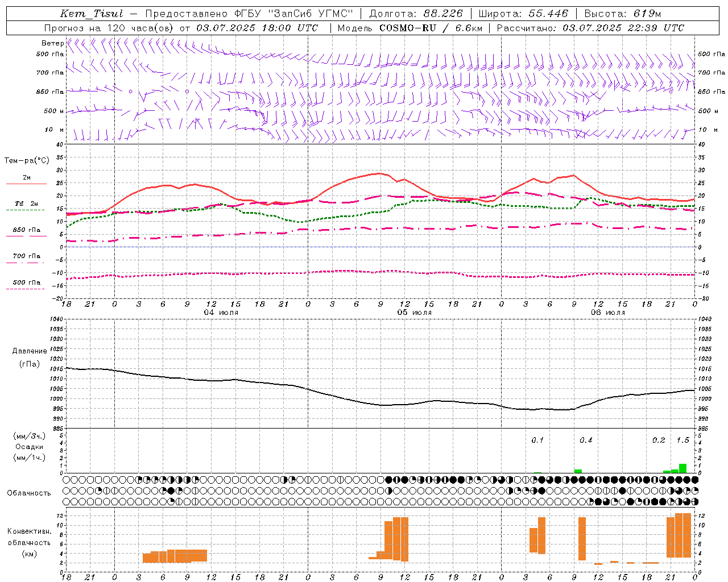Screen dimensions: 728x582
Task: Click the Тем-ра(°C) temperature axis title
Action: pos(27,161)
